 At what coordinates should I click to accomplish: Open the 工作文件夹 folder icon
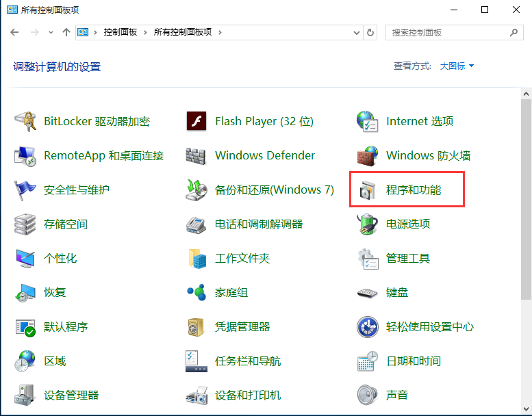point(197,259)
